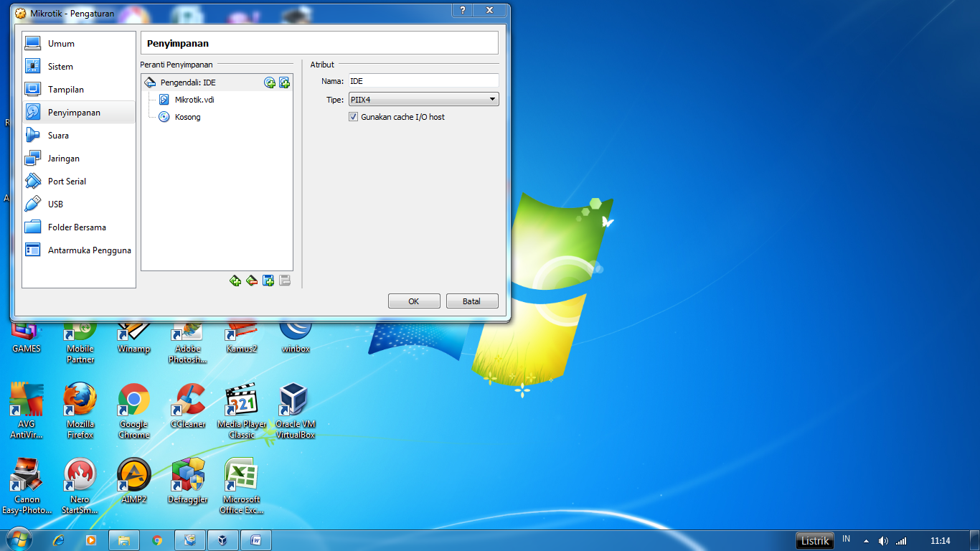The width and height of the screenshot is (980, 551).
Task: Switch to Word document in taskbar
Action: tap(256, 540)
